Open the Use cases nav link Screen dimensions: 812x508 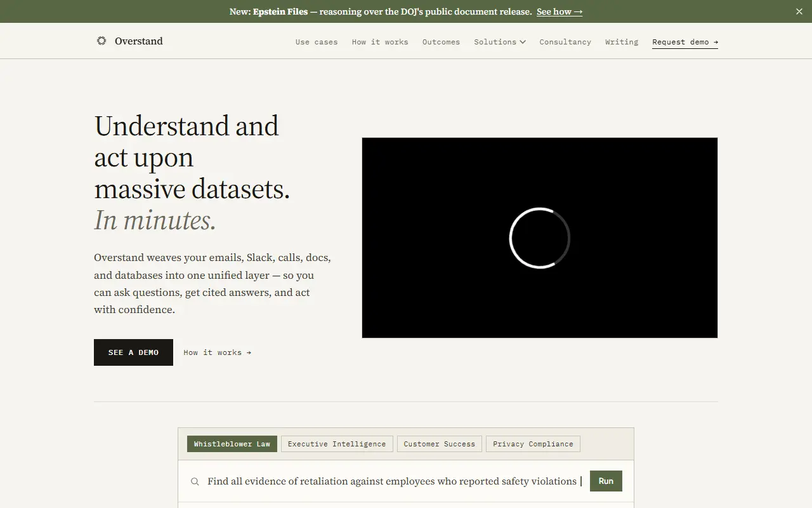tap(317, 42)
